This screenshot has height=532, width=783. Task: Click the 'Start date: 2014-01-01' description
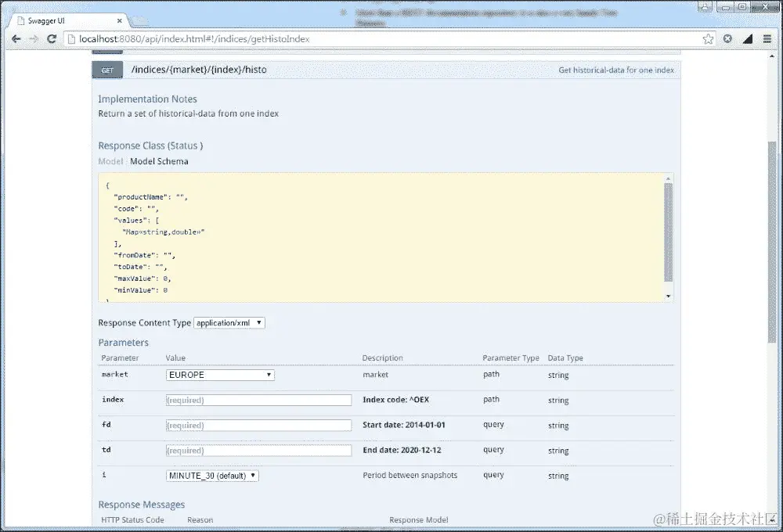[404, 425]
